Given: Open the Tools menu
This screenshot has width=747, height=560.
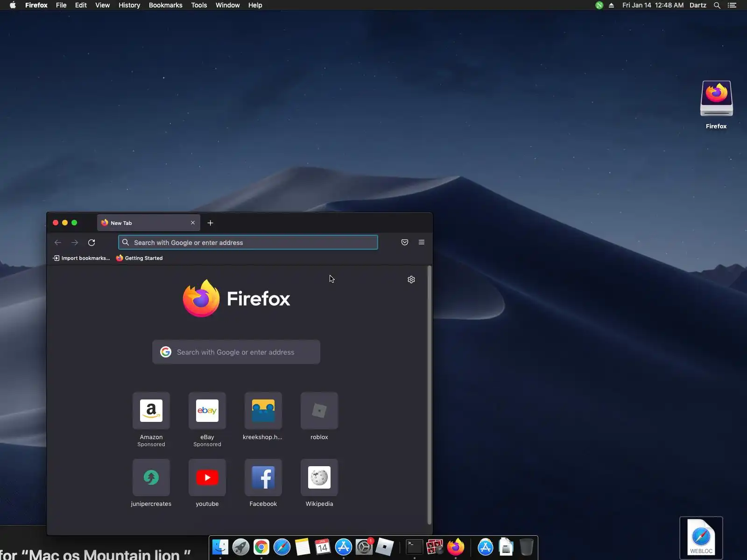Looking at the screenshot, I should [x=199, y=5].
